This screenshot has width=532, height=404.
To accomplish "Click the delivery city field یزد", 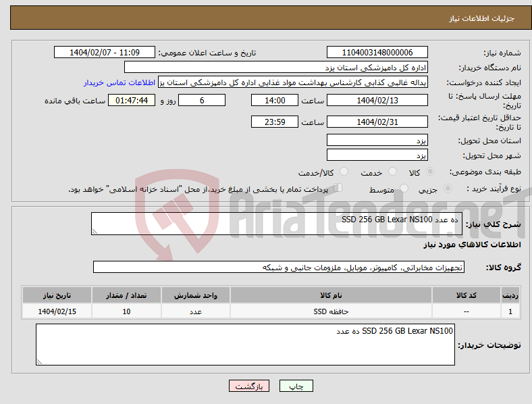I will [x=377, y=155].
